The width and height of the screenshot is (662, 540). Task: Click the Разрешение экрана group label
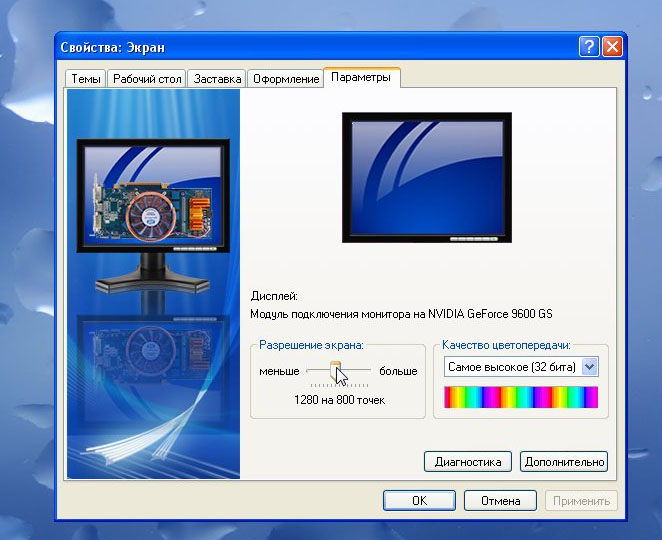(311, 345)
